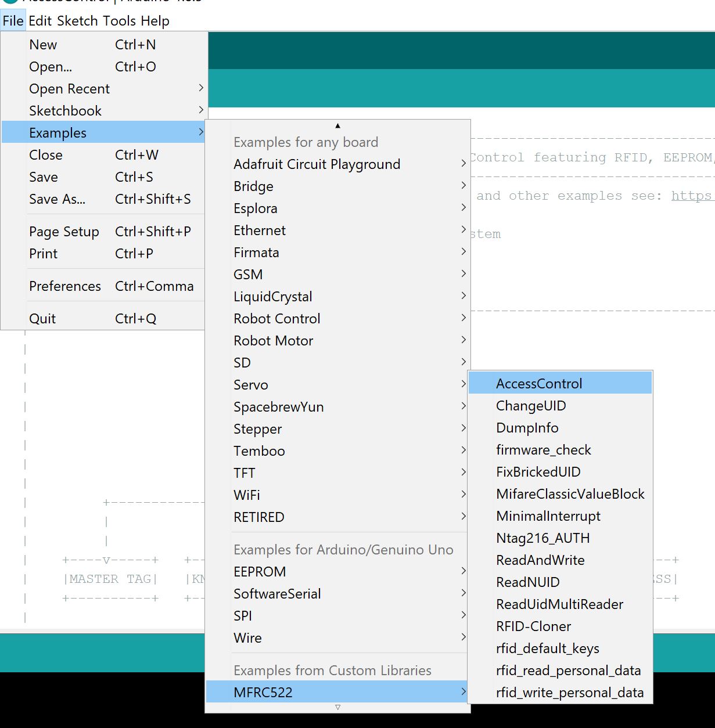715x728 pixels.
Task: Expand the LiquidCrystal examples submenu
Action: [x=337, y=297]
